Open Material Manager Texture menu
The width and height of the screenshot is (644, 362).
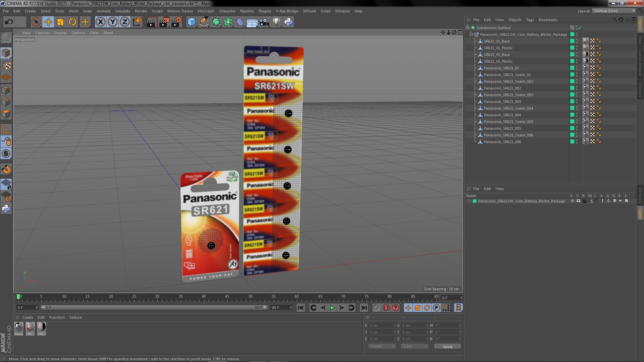[75, 317]
